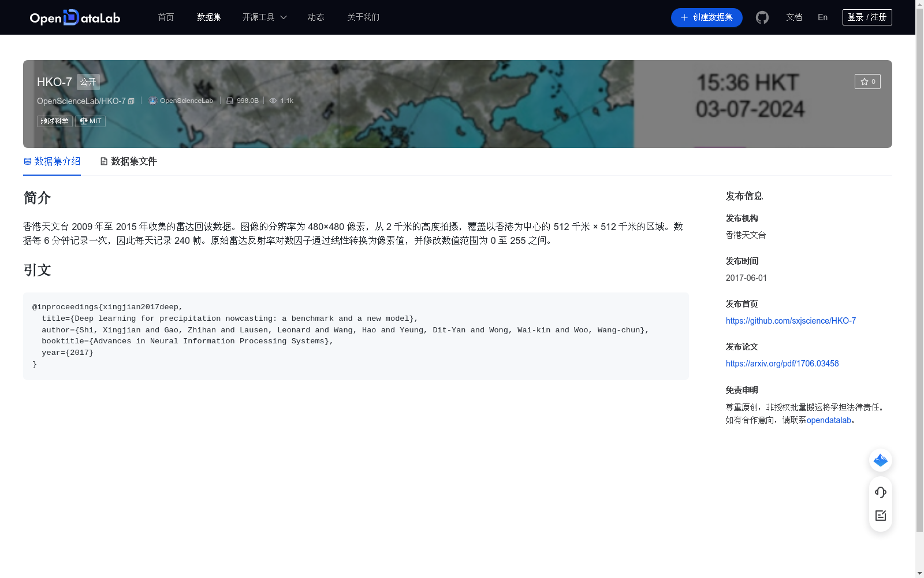Click the 公开 visibility badge
The height and width of the screenshot is (578, 924).
(88, 82)
